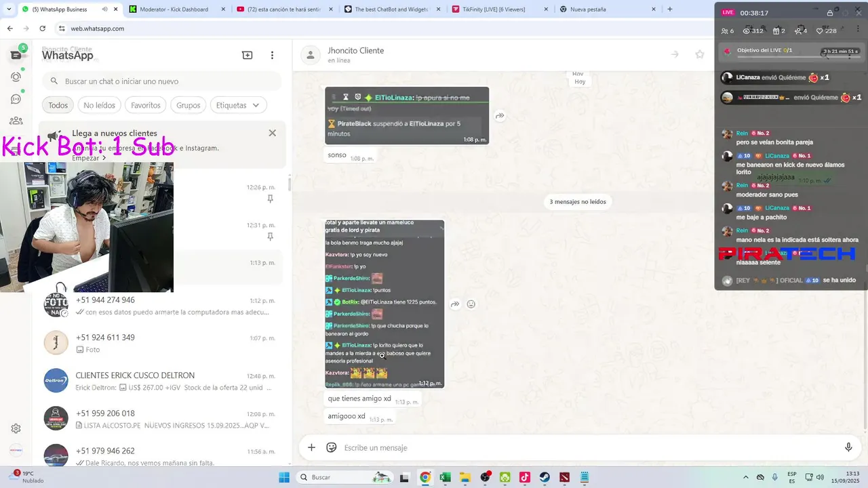Screen dimensions: 868x488
Task: Click the likes heart counter 228
Action: (826, 31)
